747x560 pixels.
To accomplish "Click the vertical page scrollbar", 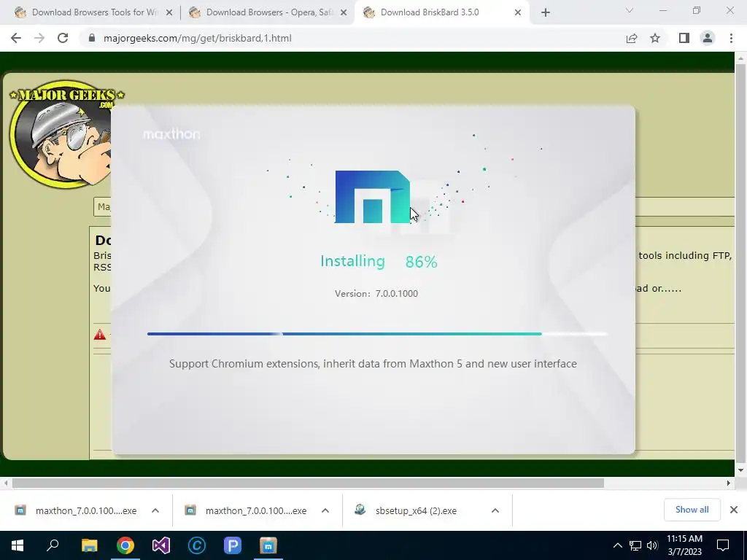I will (x=741, y=262).
